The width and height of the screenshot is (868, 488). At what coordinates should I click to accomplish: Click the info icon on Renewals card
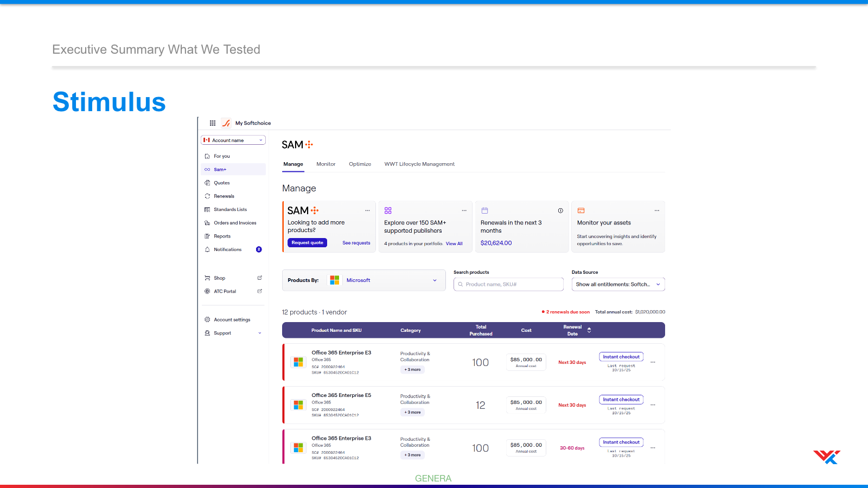[560, 210]
